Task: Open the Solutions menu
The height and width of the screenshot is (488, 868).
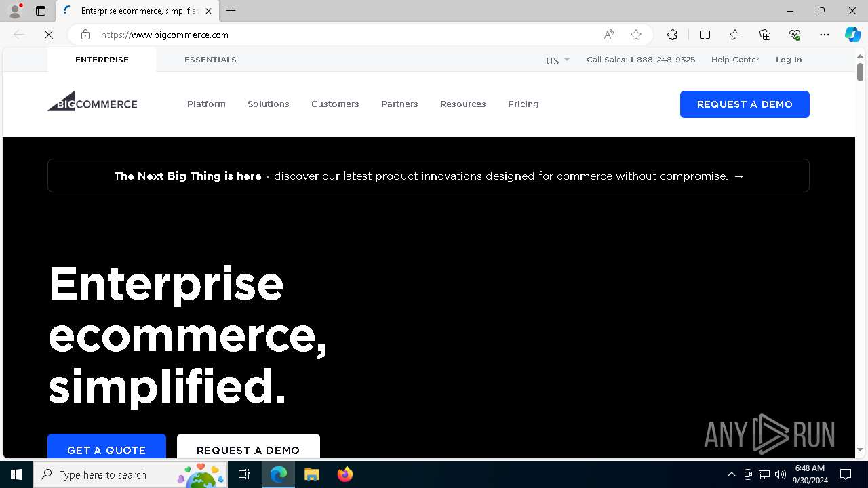Action: point(269,104)
